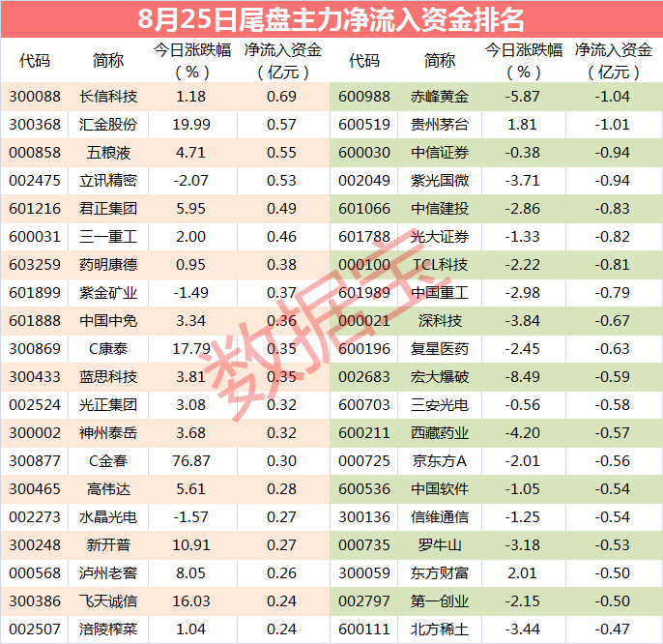Screen dimensions: 663x644
Task: Select stock name 新开普
Action: [x=108, y=545]
